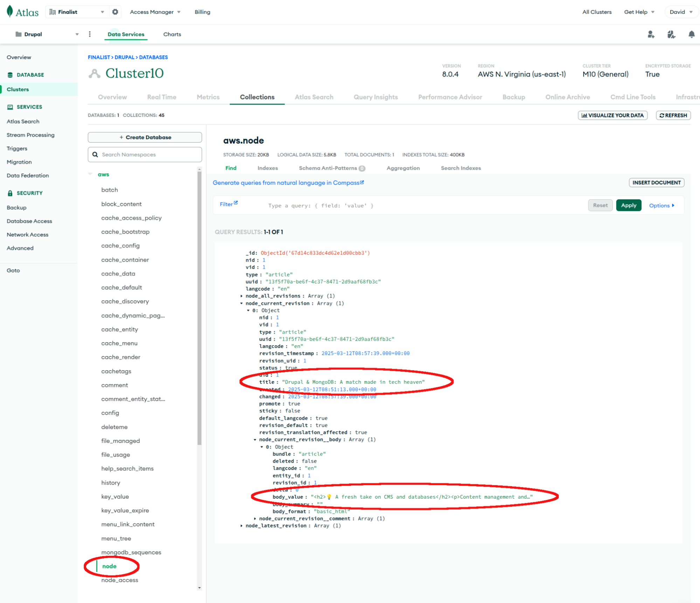Select the Data Services tab
This screenshot has width=700, height=603.
coord(126,34)
